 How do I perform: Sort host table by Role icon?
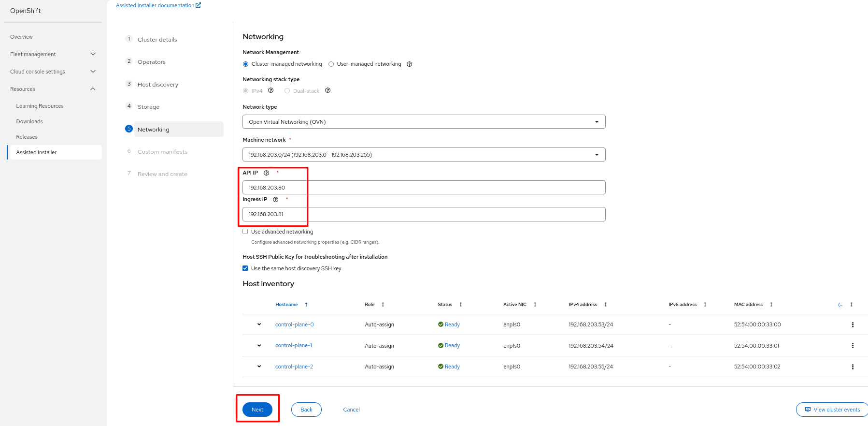pos(383,305)
